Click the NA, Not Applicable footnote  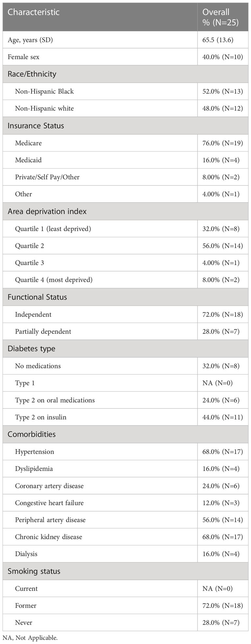30,638
